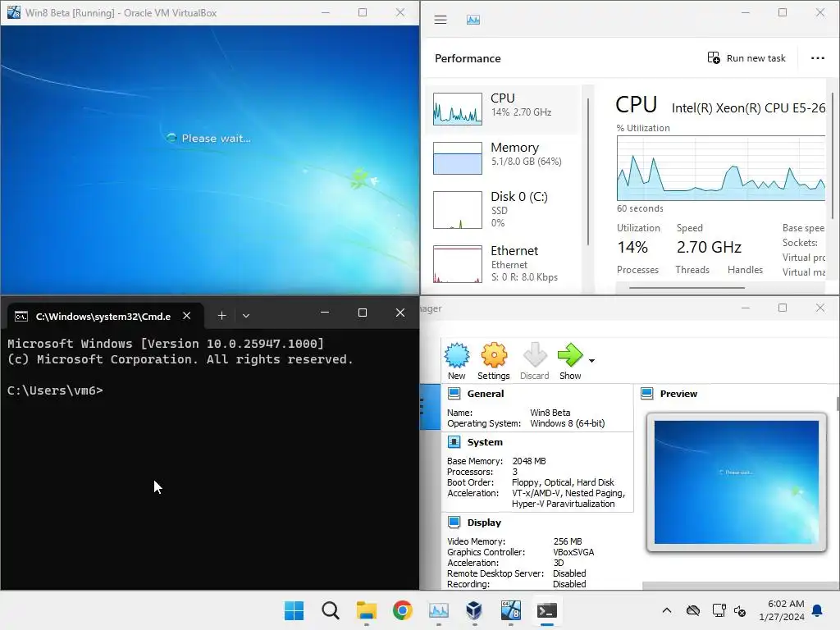Screen dimensions: 840x630
Task: Click the 2048 MB Base Memory value
Action: [x=529, y=461]
